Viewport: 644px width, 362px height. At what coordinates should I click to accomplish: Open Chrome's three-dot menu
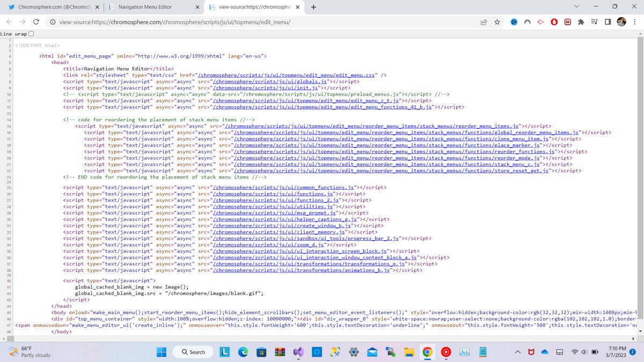tap(635, 22)
